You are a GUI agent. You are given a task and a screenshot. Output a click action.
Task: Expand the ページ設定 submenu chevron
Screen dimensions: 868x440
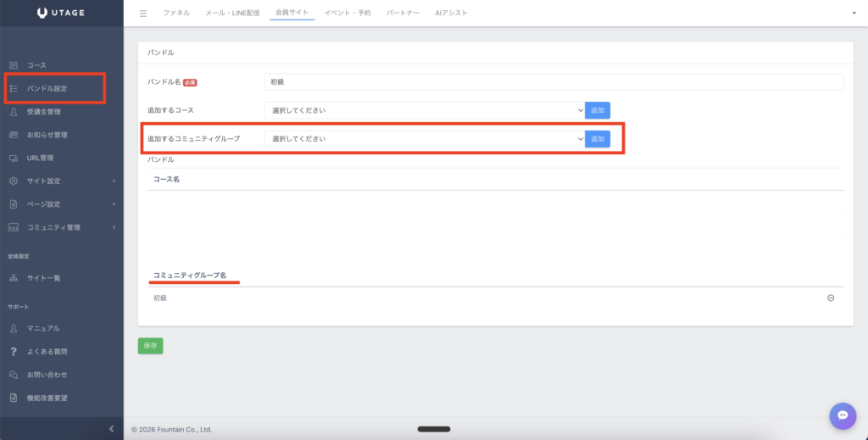[x=114, y=204]
